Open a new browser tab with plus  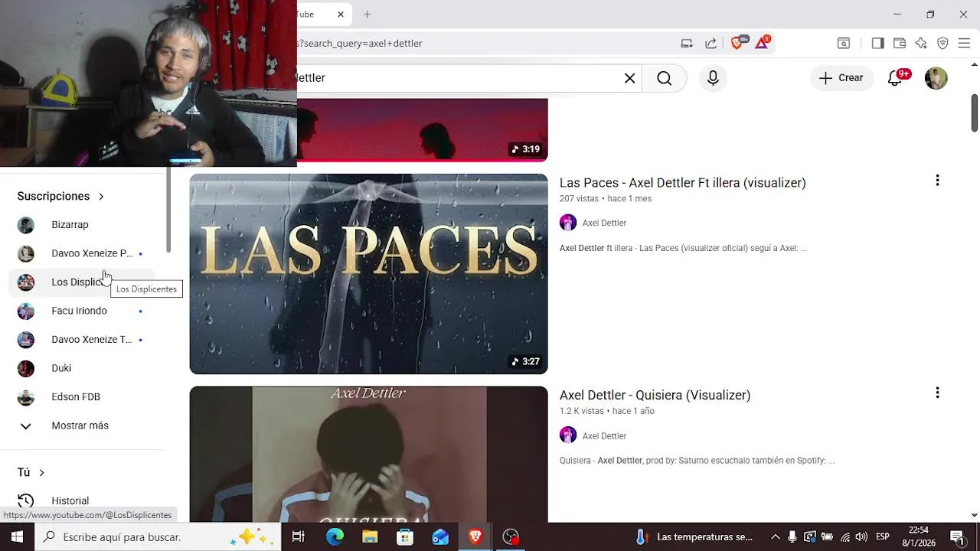coord(367,15)
